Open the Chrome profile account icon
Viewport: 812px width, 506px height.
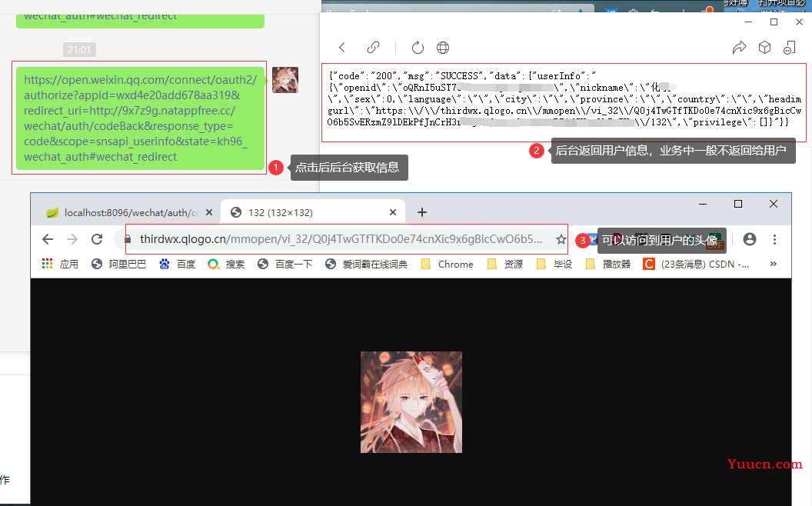[x=750, y=239]
